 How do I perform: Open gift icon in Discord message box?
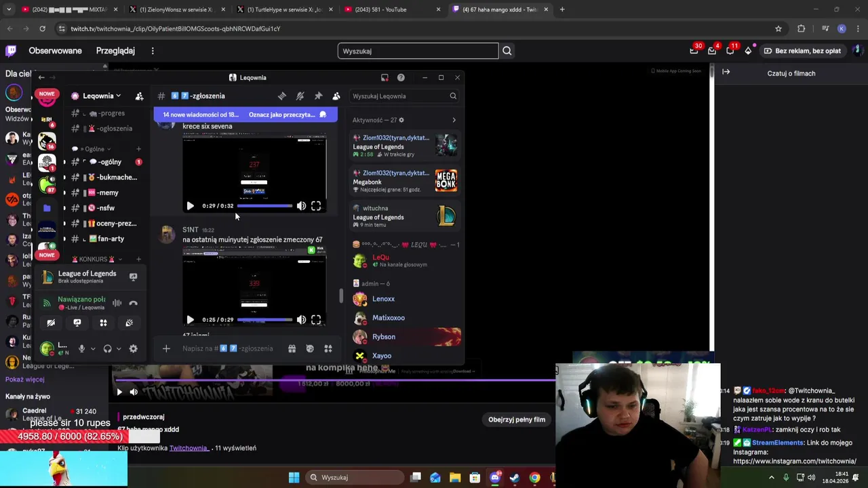(292, 349)
